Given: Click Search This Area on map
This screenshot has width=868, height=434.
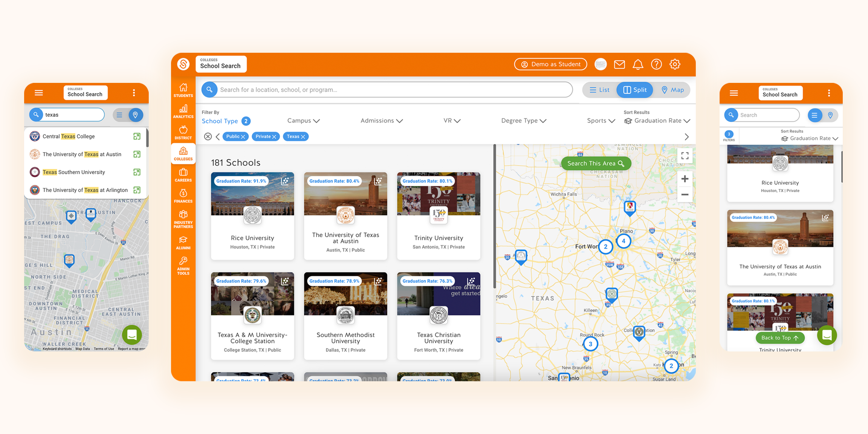Looking at the screenshot, I should (596, 164).
